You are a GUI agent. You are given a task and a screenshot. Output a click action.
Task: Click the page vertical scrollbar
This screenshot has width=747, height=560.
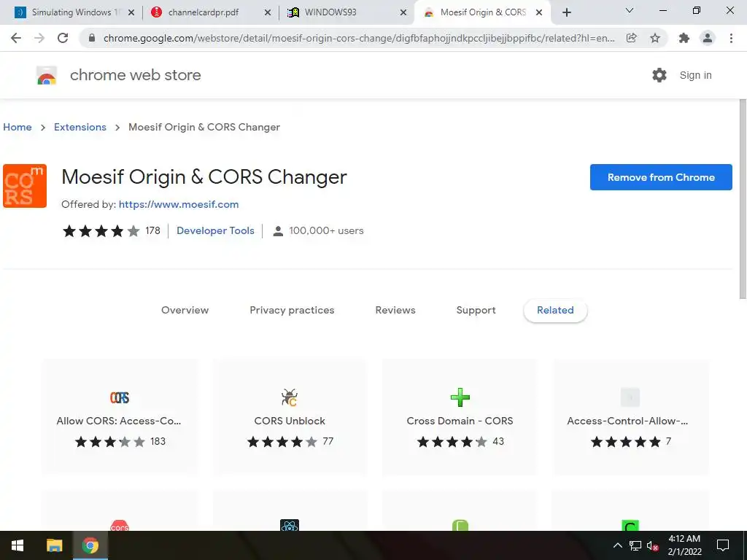tap(742, 199)
